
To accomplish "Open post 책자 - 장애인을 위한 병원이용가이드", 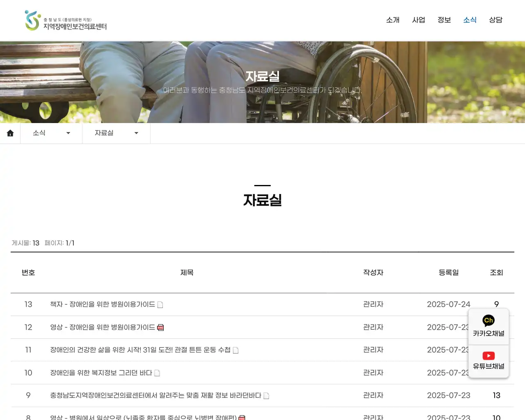I will pos(103,304).
